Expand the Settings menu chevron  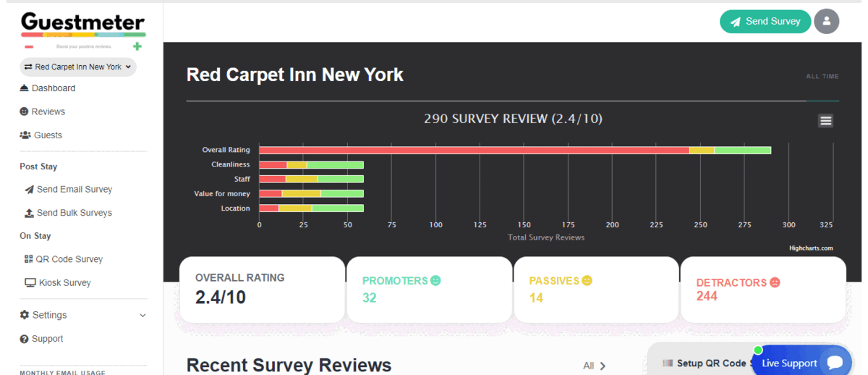pyautogui.click(x=142, y=316)
